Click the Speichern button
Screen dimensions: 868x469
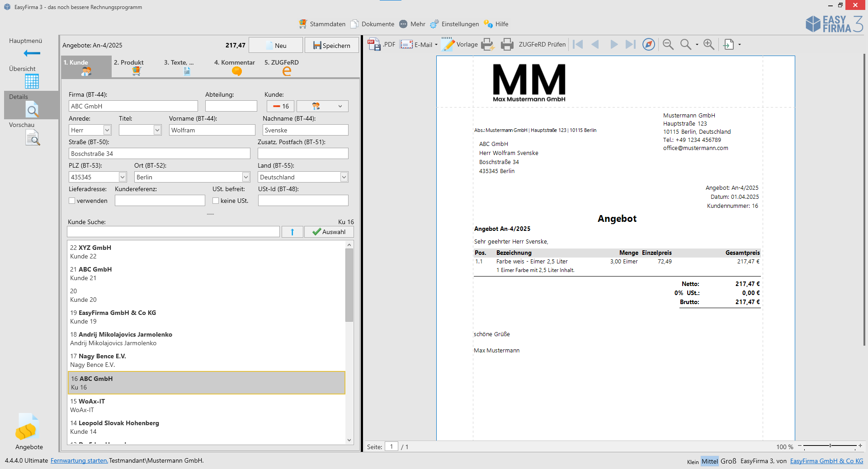[331, 45]
